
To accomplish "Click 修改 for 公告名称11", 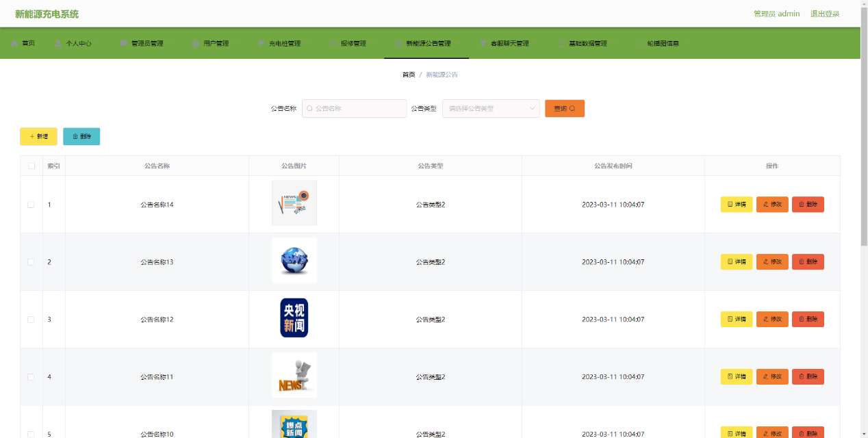I will 772,377.
